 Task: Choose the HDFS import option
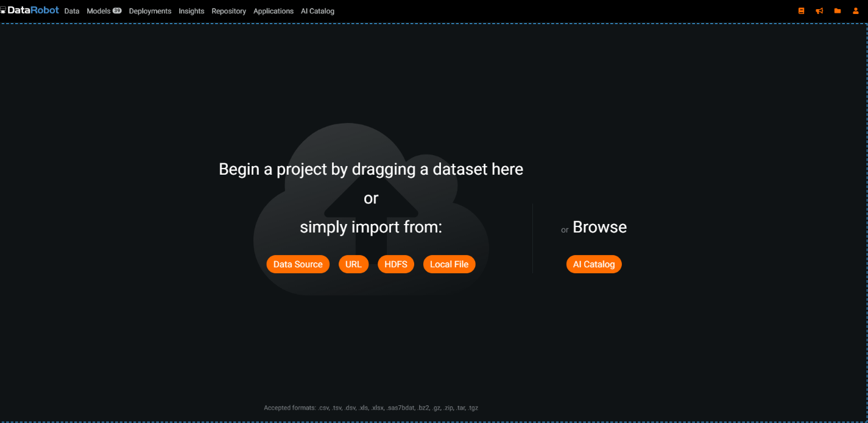(x=395, y=264)
